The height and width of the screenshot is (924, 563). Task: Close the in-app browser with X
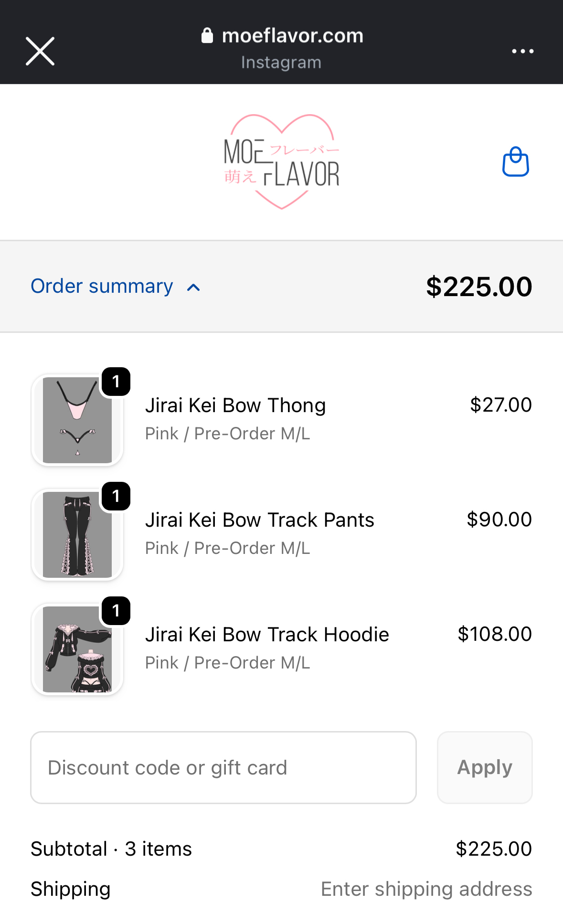[40, 51]
